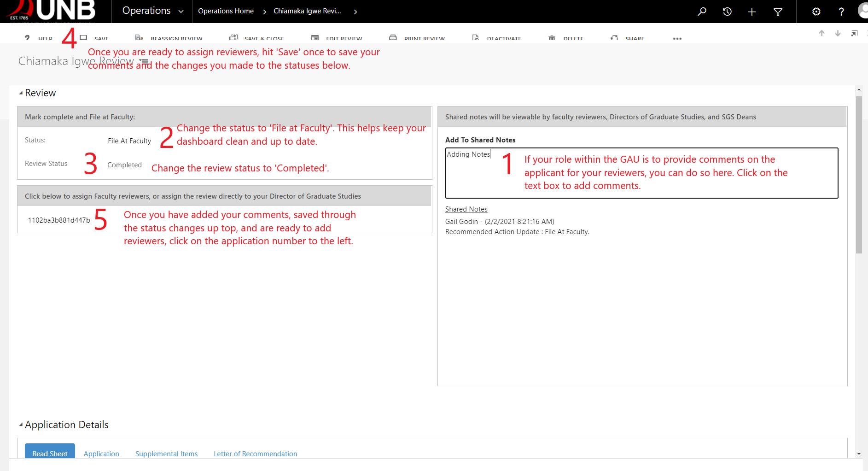868x471 pixels.
Task: Click the plus icon to create new record
Action: pos(752,12)
